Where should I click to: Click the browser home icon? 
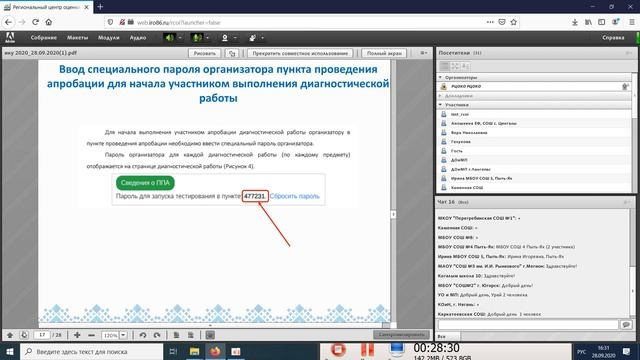click(x=49, y=22)
